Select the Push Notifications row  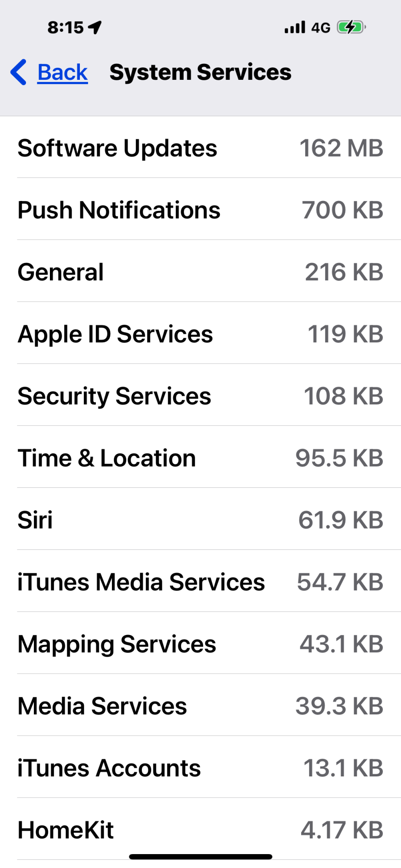tap(200, 210)
